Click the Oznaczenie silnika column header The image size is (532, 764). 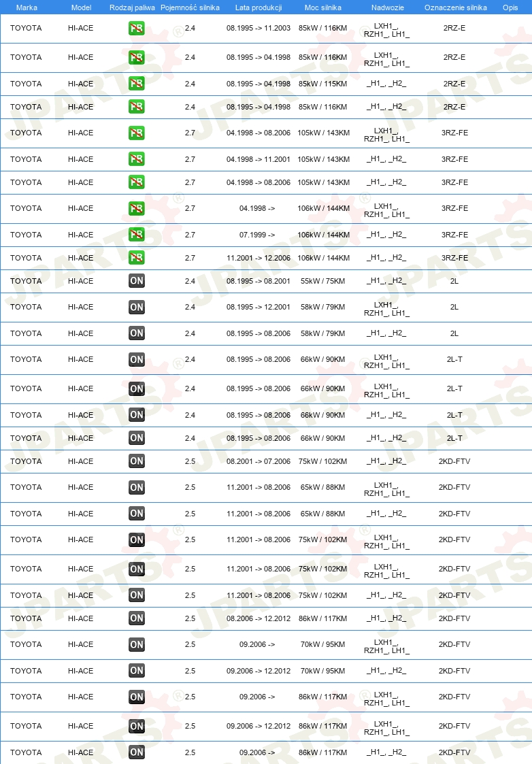click(456, 7)
